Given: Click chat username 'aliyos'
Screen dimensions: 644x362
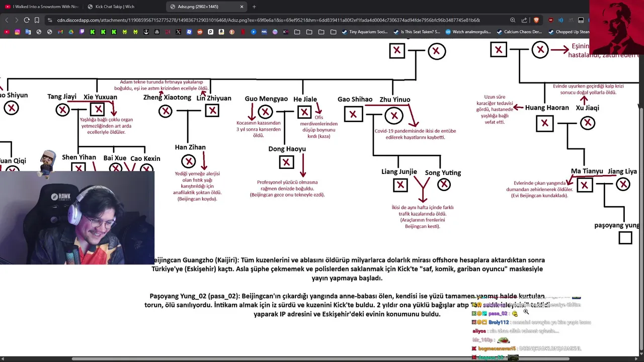Looking at the screenshot, I should coord(479,331).
